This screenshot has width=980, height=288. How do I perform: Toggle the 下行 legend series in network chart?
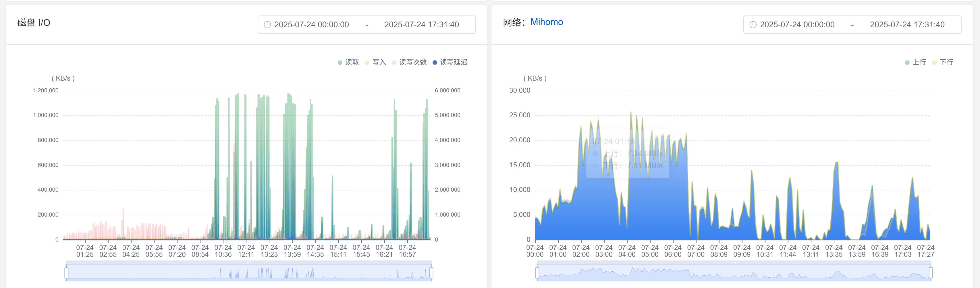(x=943, y=62)
